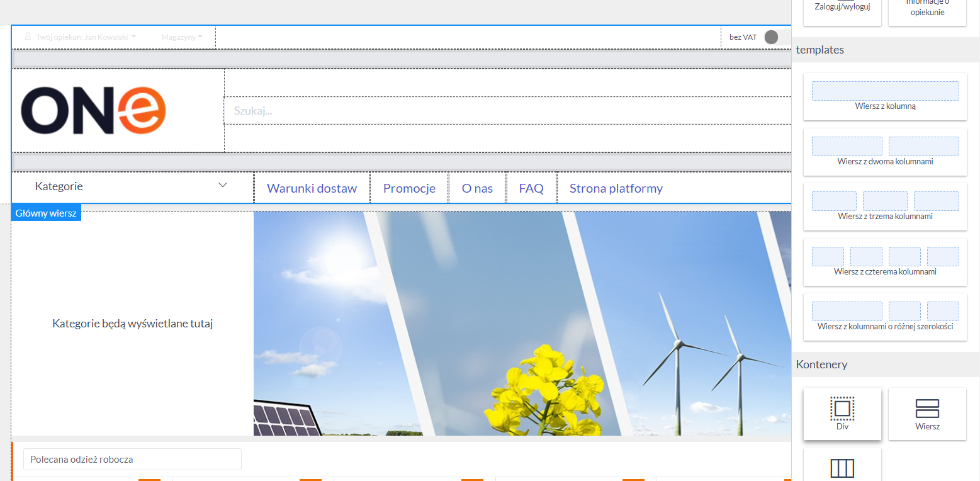Screen dimensions: 980x481
Task: Open the FAQ link
Action: click(531, 188)
